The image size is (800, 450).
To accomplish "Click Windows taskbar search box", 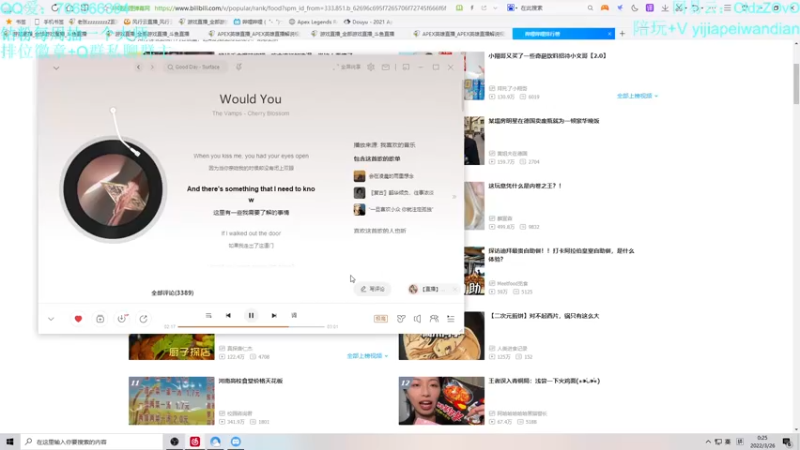I will pos(92,442).
